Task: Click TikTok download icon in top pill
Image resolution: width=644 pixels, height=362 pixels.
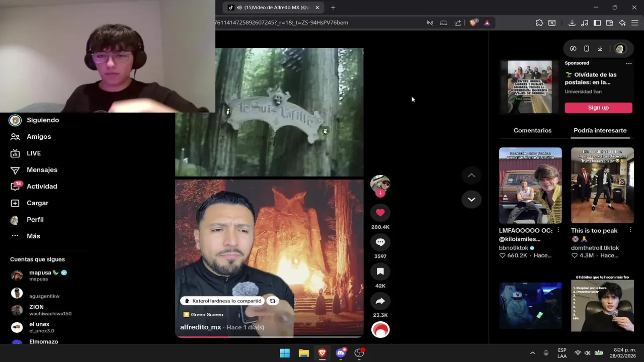Action: (600, 49)
